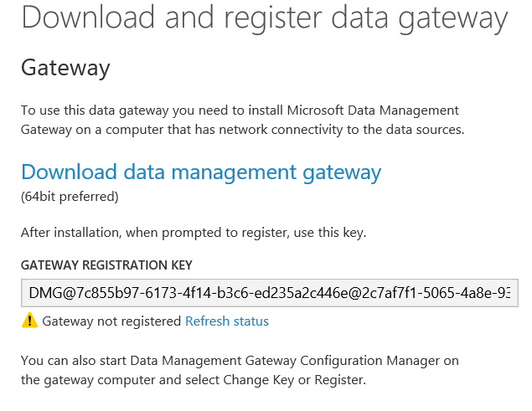Open the Download data management gateway link
The width and height of the screenshot is (532, 411).
pos(201,172)
